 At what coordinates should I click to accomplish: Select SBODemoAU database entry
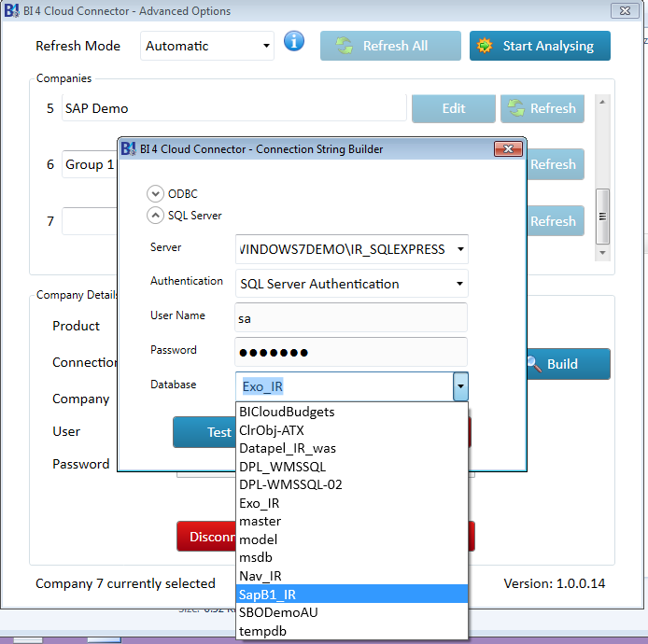(x=352, y=612)
